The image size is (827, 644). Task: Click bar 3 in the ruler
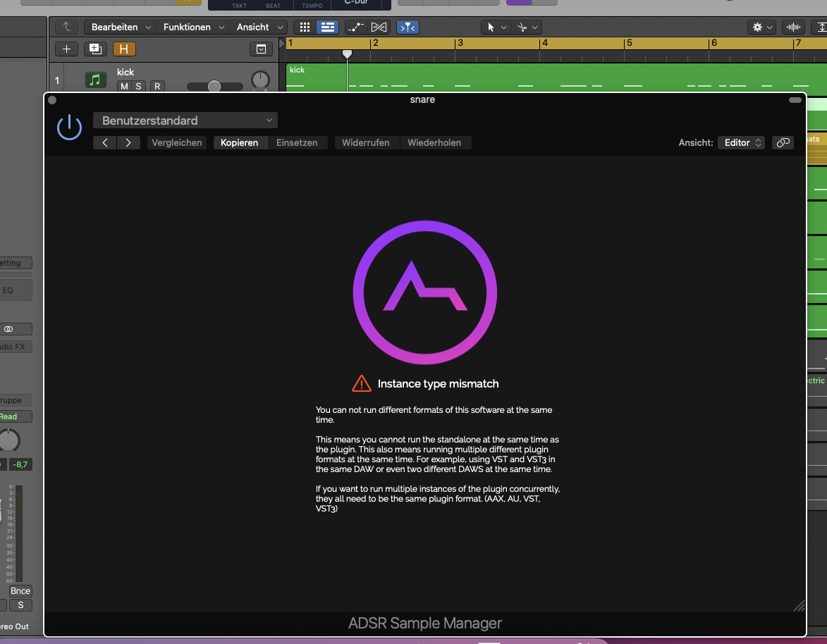point(460,43)
